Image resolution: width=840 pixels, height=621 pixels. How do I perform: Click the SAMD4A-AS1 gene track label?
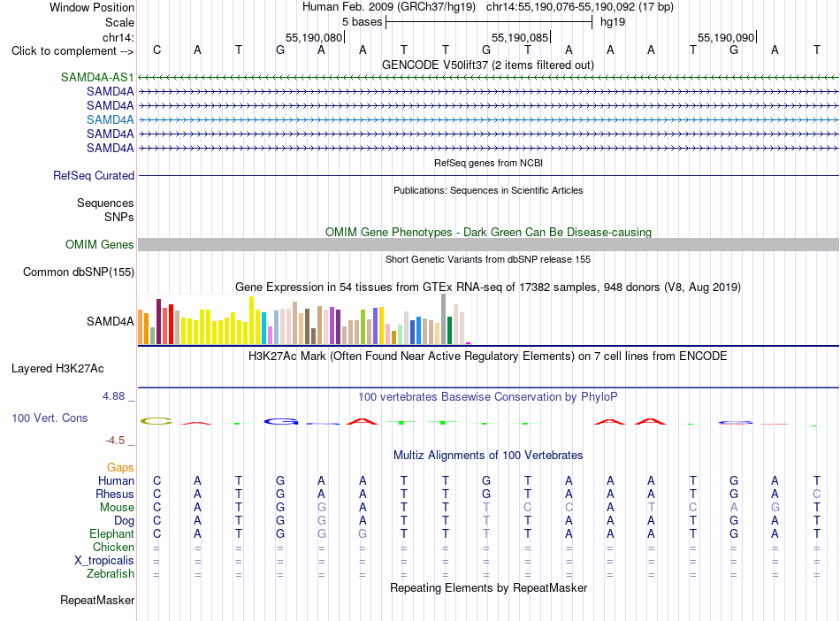(97, 77)
